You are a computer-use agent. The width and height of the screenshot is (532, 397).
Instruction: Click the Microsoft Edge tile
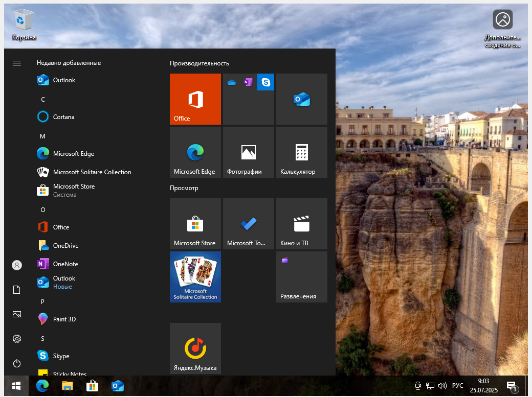point(195,152)
